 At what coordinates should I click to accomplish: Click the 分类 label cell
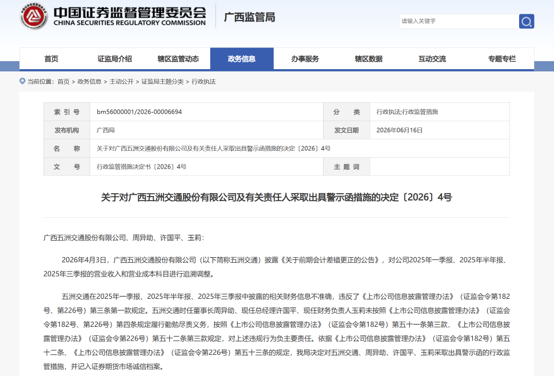click(x=347, y=112)
